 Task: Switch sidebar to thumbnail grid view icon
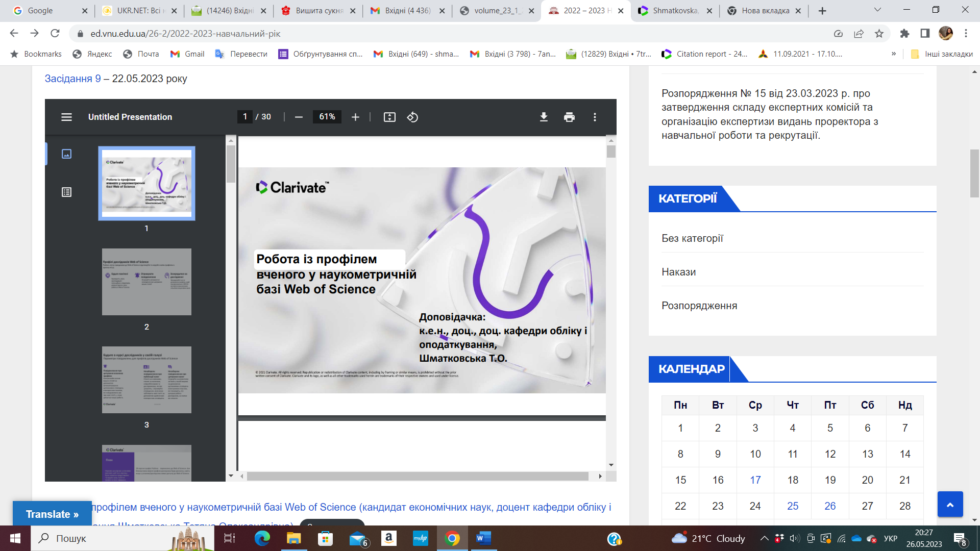click(x=66, y=154)
